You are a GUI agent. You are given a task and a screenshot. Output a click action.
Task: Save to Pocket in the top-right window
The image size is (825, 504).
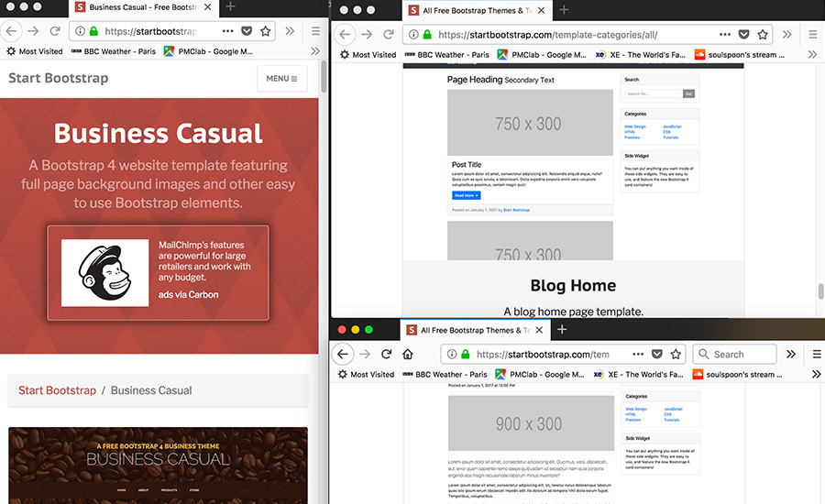click(744, 34)
